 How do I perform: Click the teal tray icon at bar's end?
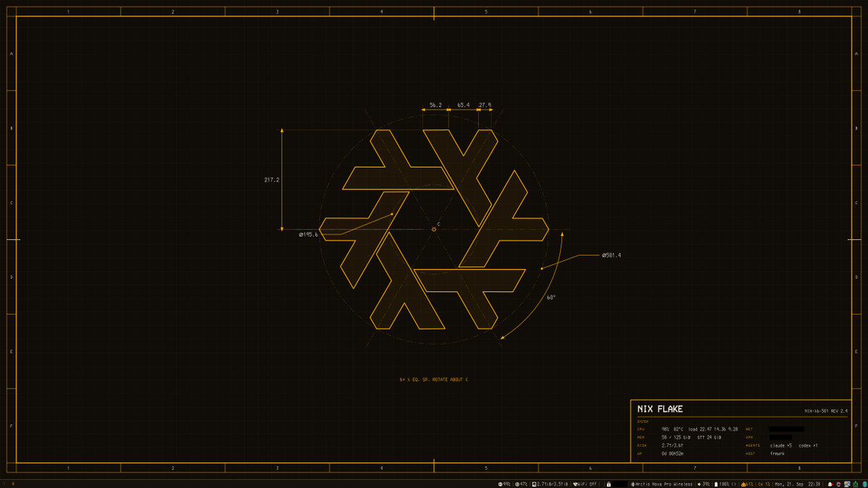tap(864, 484)
